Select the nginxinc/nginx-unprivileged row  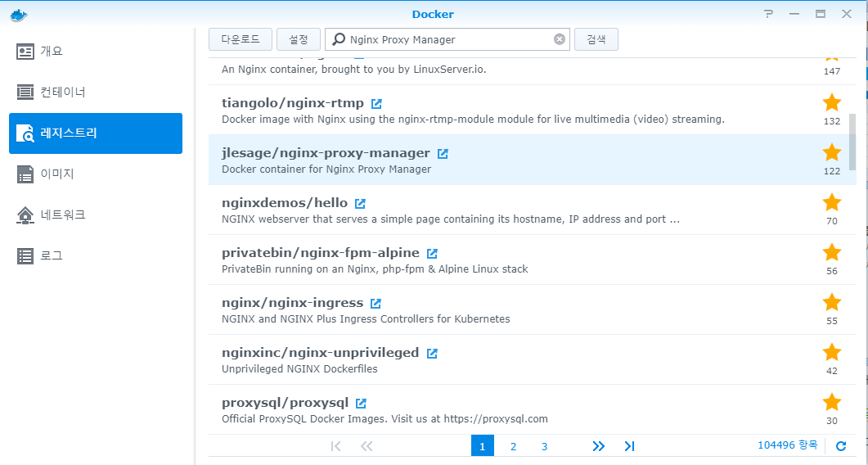pos(532,359)
